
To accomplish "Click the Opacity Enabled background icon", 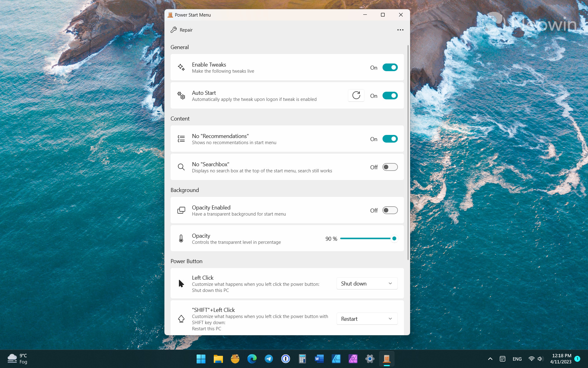I will pyautogui.click(x=181, y=210).
